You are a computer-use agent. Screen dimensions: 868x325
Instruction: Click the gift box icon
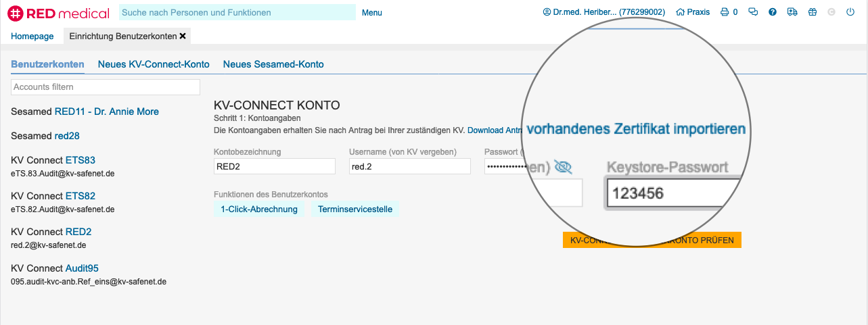click(x=813, y=12)
